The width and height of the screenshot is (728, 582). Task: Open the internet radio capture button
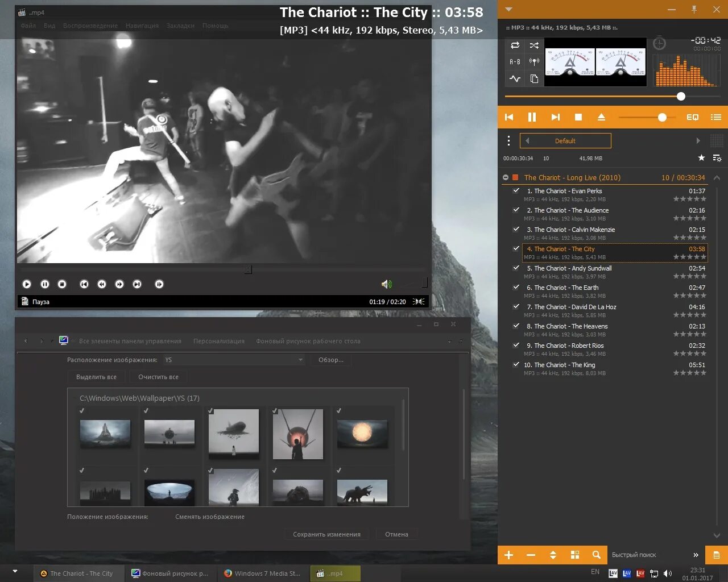point(534,62)
